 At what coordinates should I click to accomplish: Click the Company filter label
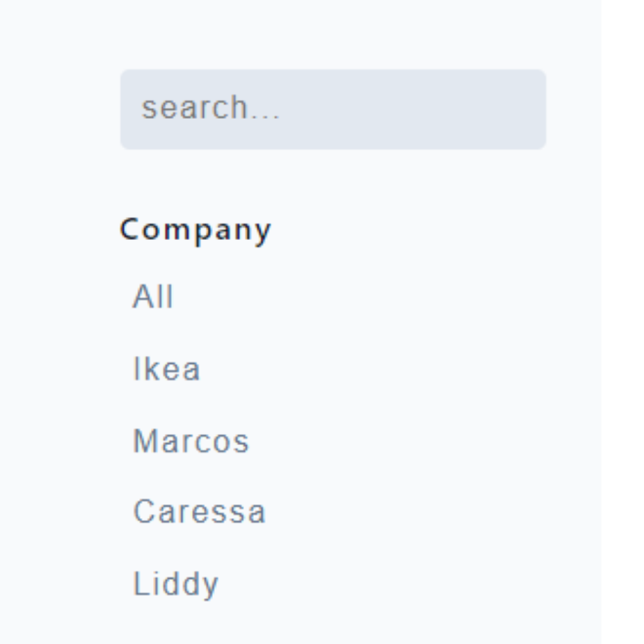coord(195,230)
